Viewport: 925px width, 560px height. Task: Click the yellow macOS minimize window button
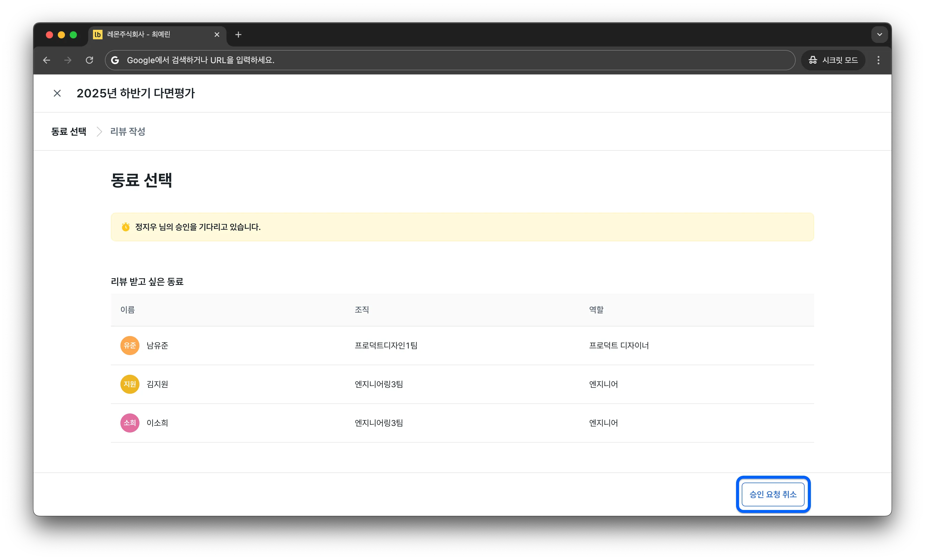click(x=61, y=35)
